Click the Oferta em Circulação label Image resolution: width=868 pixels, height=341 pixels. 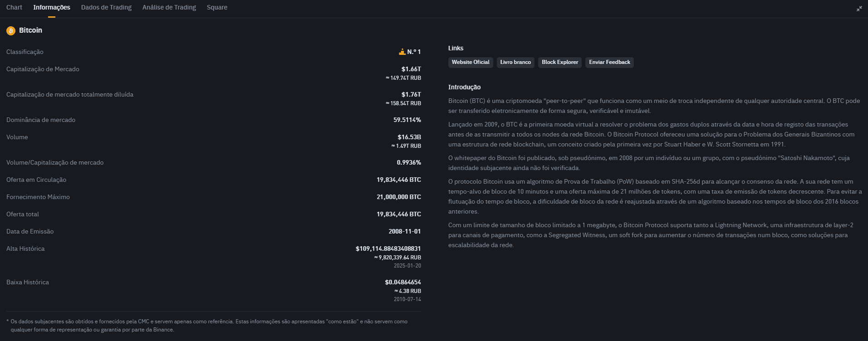pyautogui.click(x=36, y=180)
